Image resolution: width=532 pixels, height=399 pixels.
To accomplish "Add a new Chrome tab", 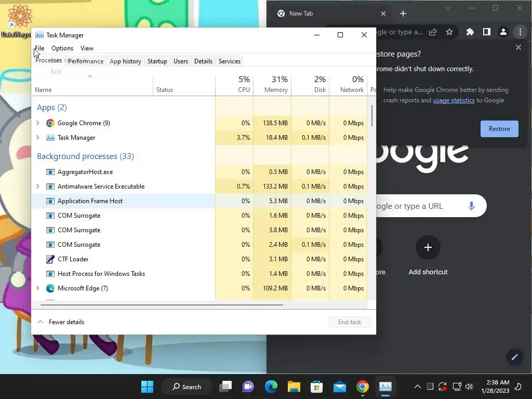I will coord(403,13).
